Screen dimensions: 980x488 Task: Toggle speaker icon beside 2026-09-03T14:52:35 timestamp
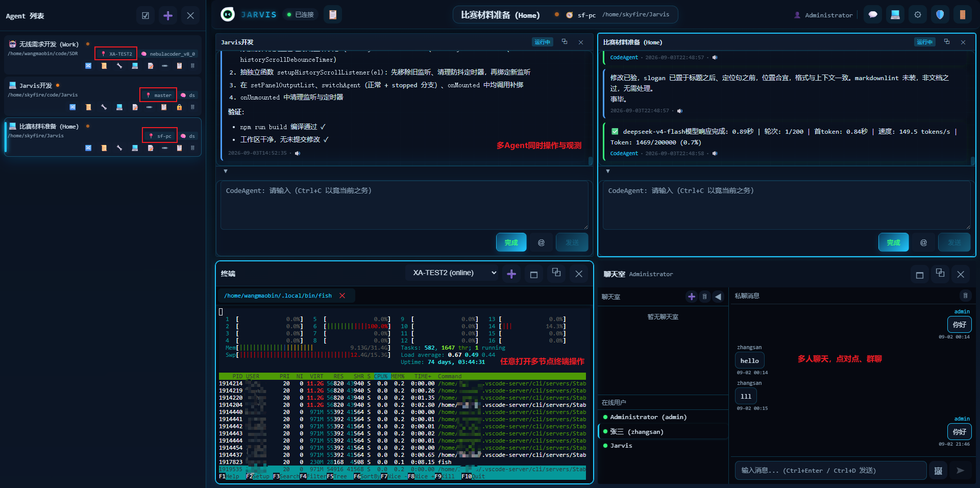pos(298,153)
